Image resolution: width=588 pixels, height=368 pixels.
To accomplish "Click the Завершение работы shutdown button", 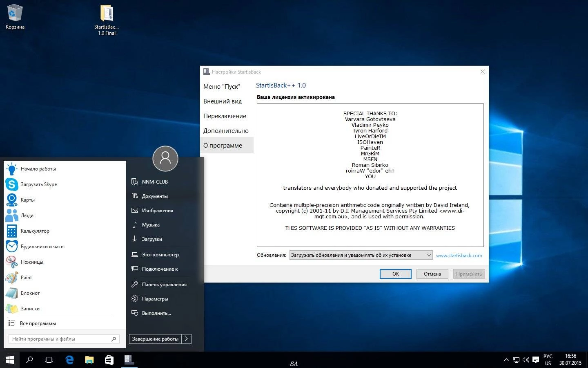I will pos(155,339).
